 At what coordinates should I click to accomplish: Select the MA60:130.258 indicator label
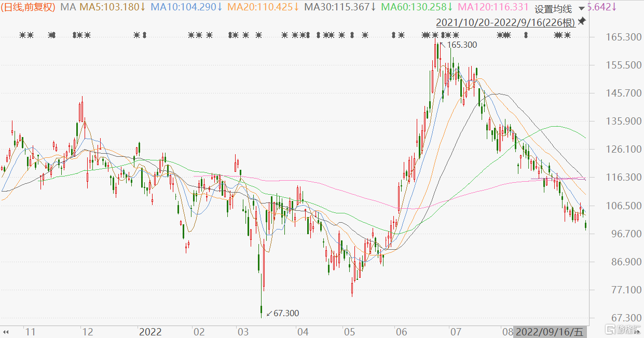[x=417, y=7]
